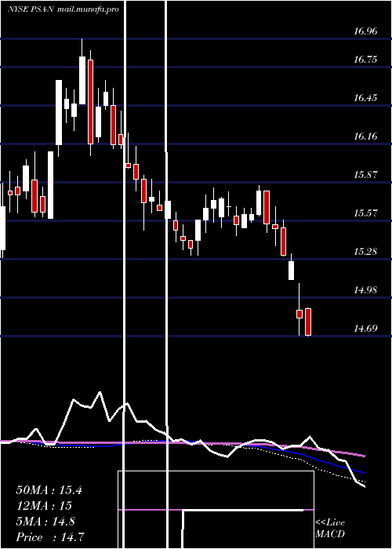Viewport: 392px width, 549px height.
Task: Select the tall white candle peaking near 16.96
Action: click(x=82, y=80)
